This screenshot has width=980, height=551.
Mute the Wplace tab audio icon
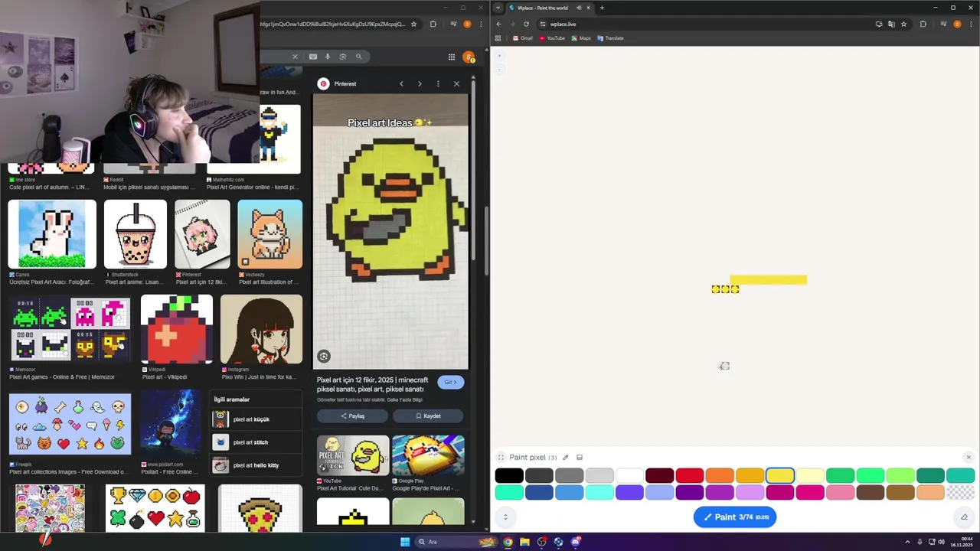click(x=579, y=8)
